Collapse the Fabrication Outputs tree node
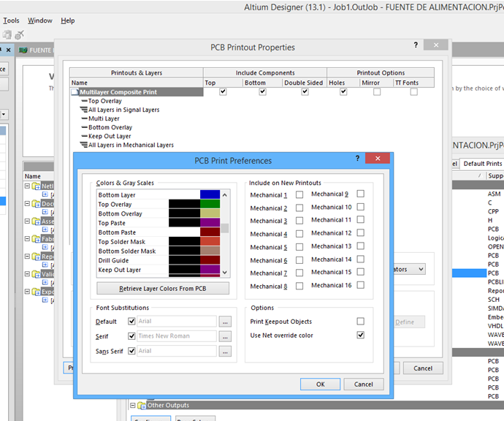The width and height of the screenshot is (504, 421). 27,239
